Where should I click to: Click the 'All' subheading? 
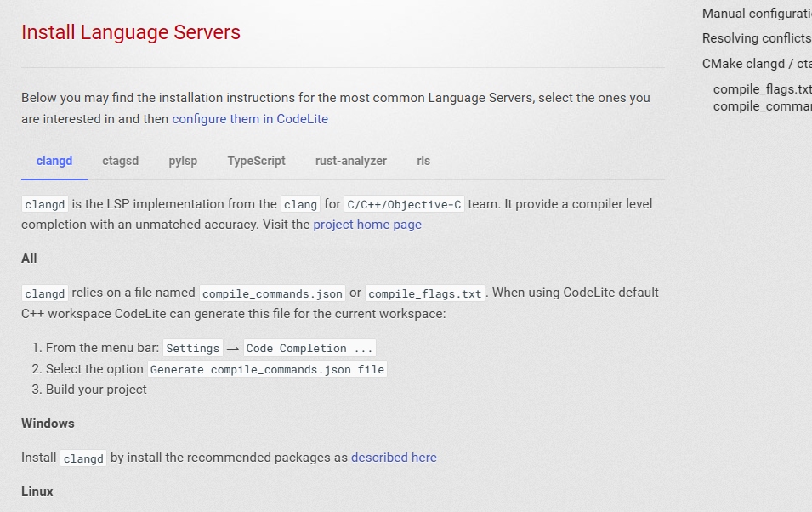tap(29, 258)
